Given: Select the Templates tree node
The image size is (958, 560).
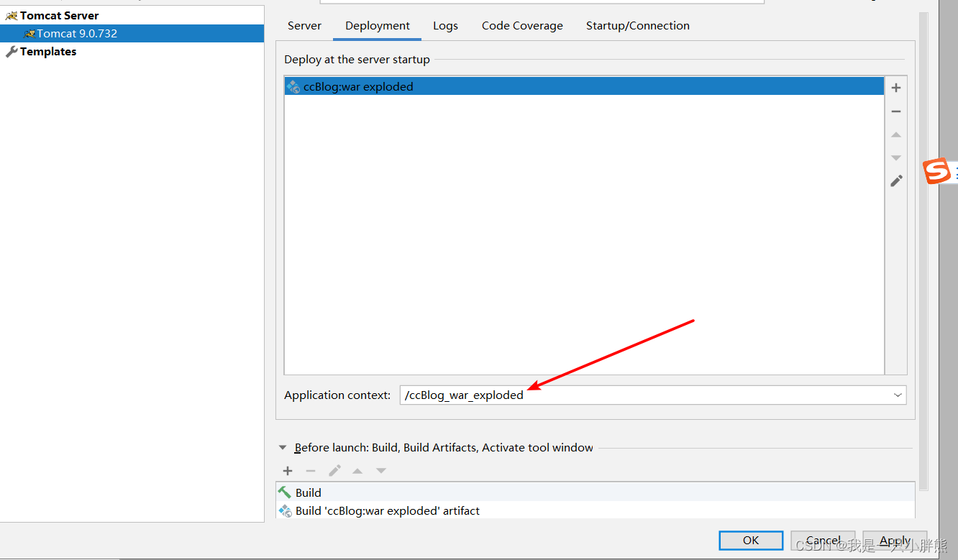Looking at the screenshot, I should point(48,52).
